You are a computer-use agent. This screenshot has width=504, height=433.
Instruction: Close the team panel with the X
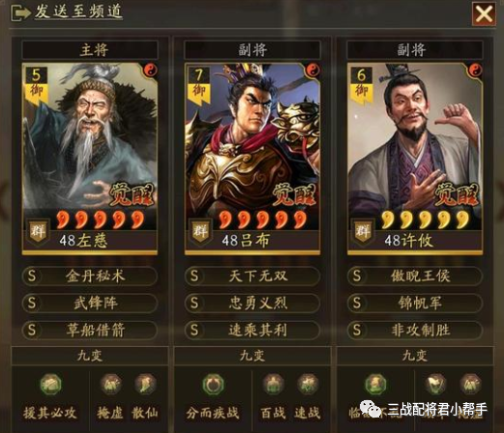click(x=484, y=14)
